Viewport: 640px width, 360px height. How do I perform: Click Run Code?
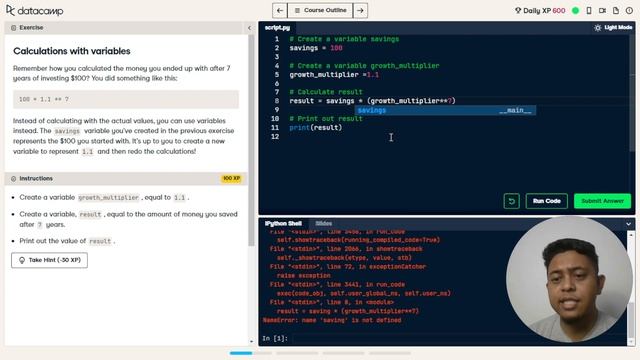(x=547, y=201)
